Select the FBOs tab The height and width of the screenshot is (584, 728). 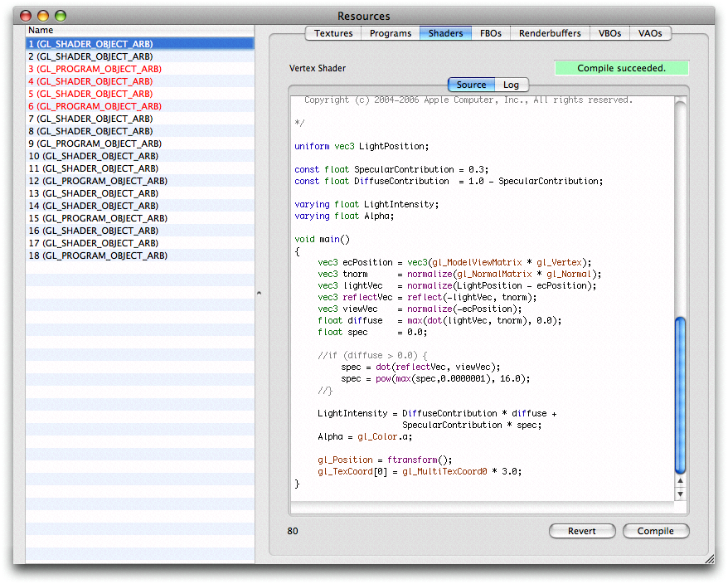[490, 33]
